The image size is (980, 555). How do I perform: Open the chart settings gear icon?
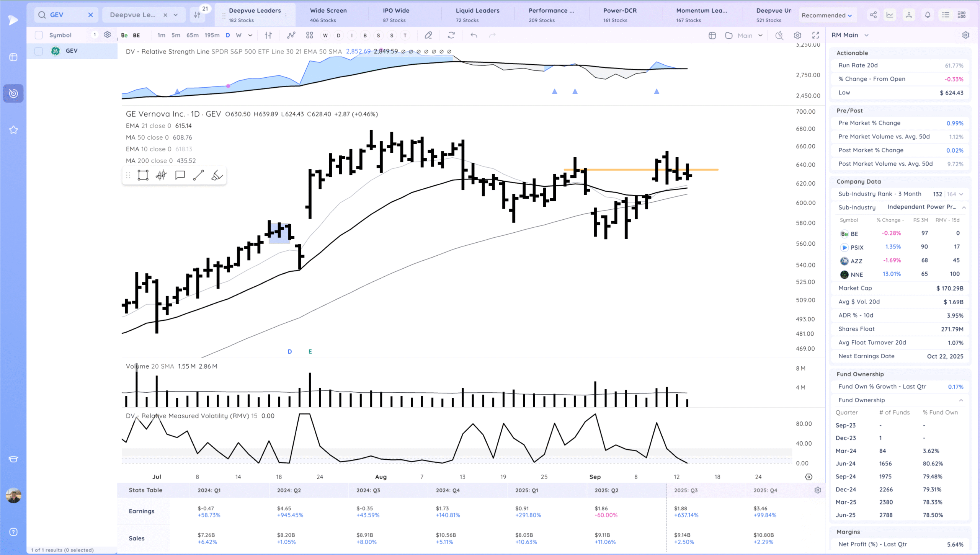(x=797, y=35)
